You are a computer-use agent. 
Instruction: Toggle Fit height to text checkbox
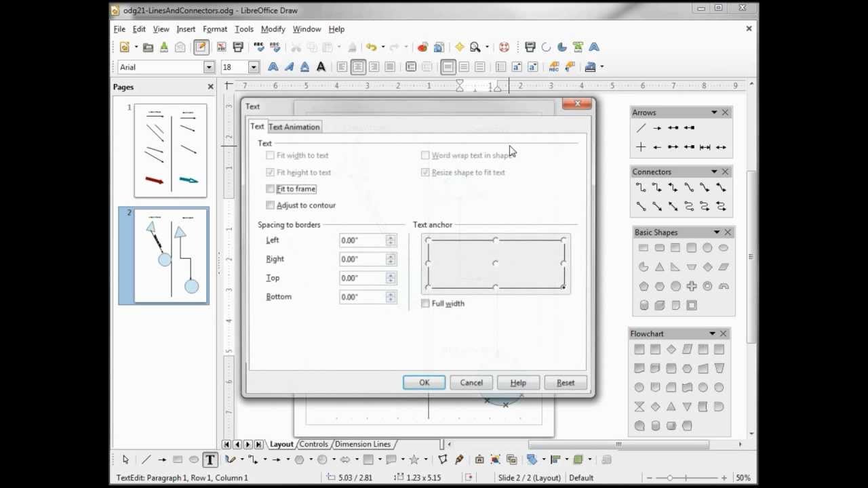click(x=271, y=172)
